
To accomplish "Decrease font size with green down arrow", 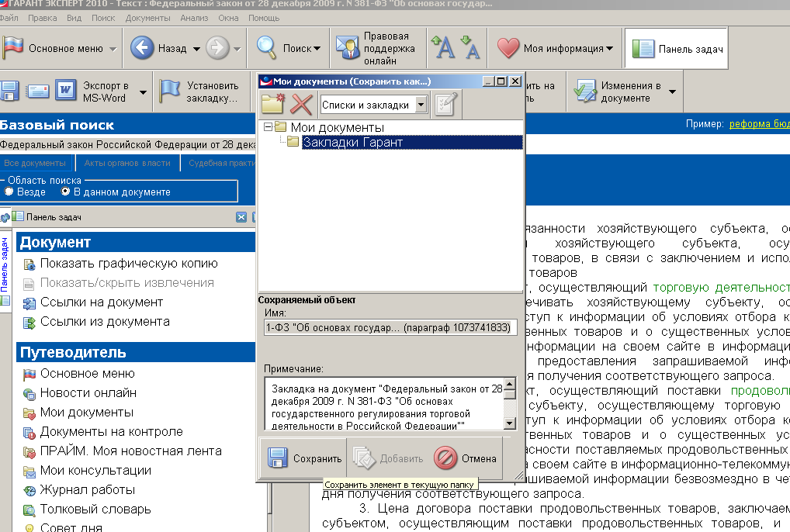I will click(470, 48).
